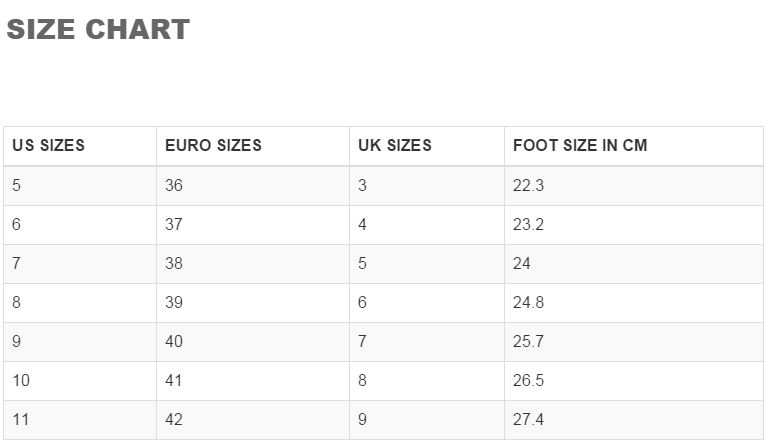The width and height of the screenshot is (771, 447).
Task: Select foot size 26.5 cell
Action: tap(634, 381)
